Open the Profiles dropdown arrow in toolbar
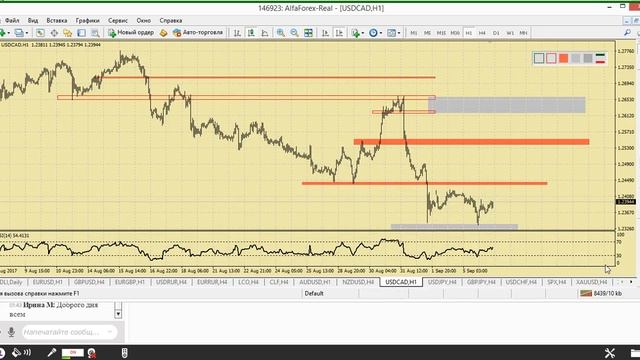Screen dimensions: 640x360 pyautogui.click(x=27, y=33)
